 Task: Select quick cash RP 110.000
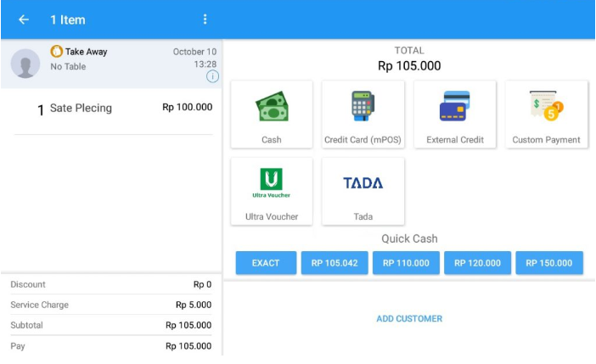point(406,262)
